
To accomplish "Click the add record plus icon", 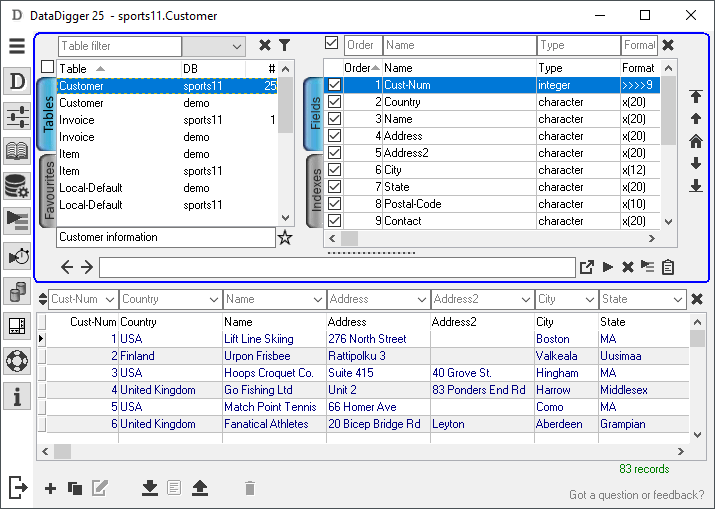I will point(51,488).
